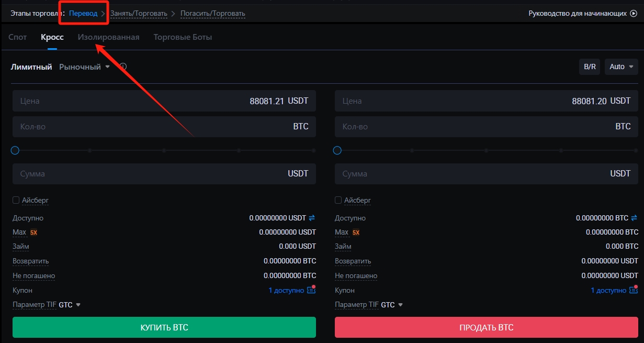Switch to the Спот tab
The image size is (644, 343).
18,37
